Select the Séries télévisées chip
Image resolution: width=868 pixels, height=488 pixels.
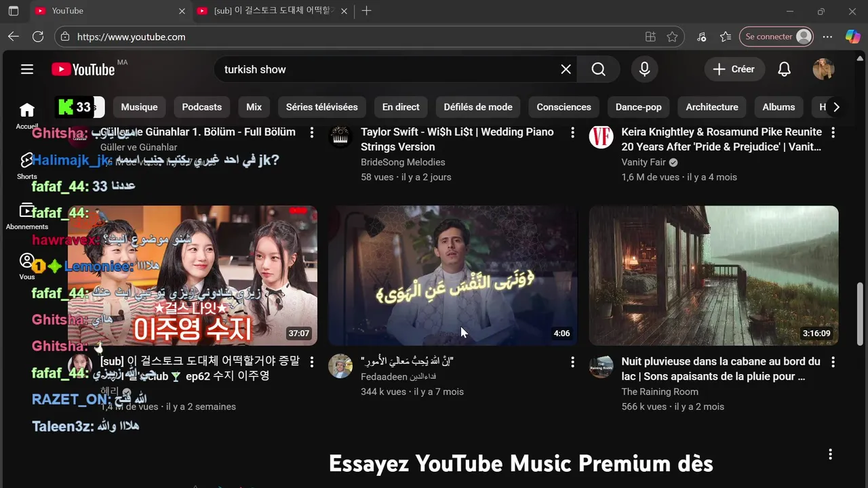(x=322, y=107)
